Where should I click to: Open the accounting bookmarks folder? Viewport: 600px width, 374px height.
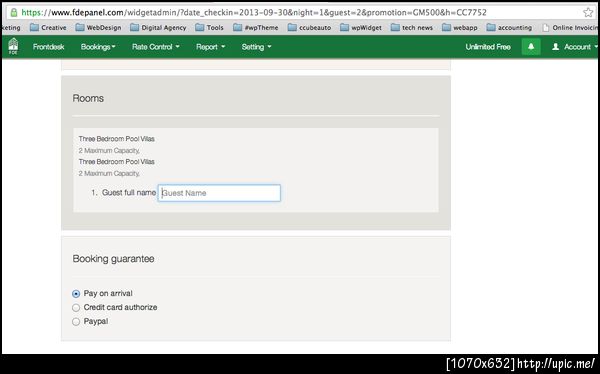coord(509,28)
